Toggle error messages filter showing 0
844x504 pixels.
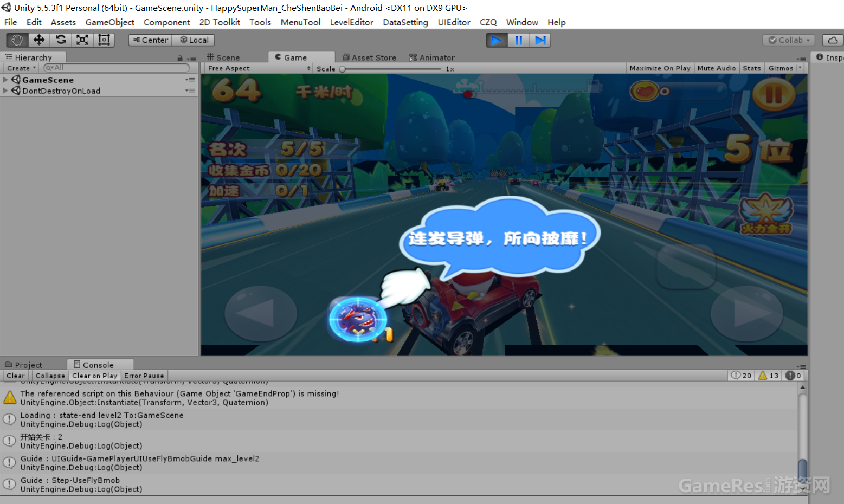[x=793, y=376]
